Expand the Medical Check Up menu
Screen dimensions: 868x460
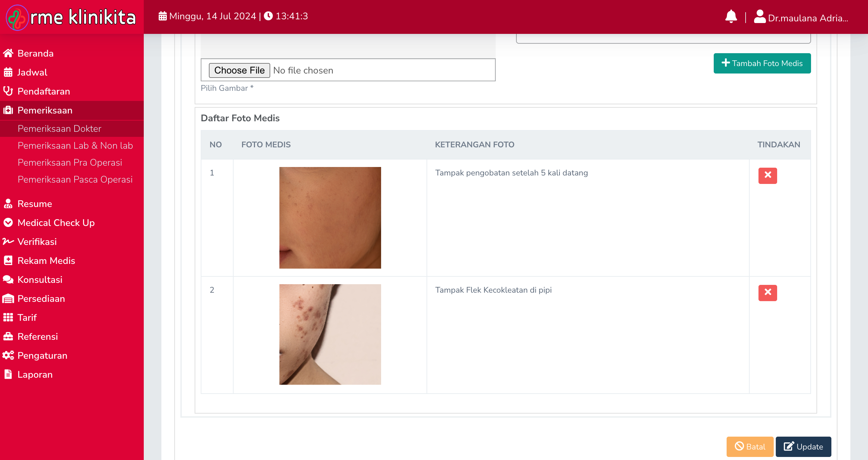(x=56, y=223)
